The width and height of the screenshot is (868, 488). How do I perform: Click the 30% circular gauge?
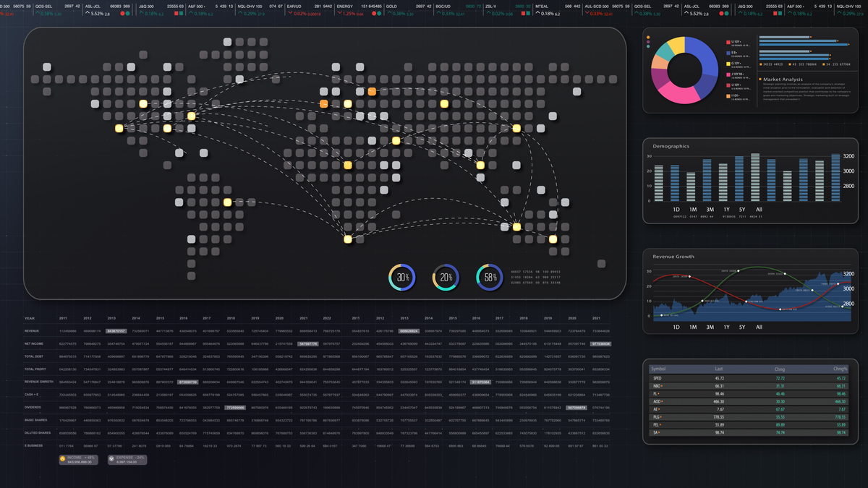[x=402, y=278]
